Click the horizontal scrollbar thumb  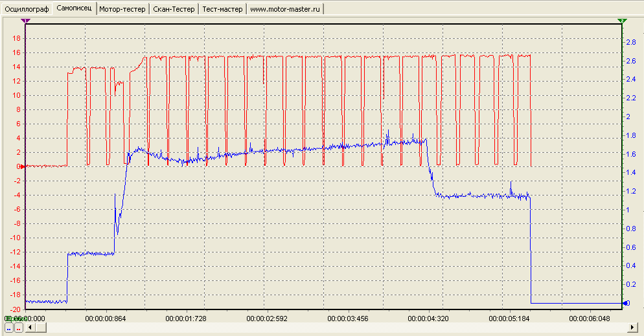coord(41,328)
